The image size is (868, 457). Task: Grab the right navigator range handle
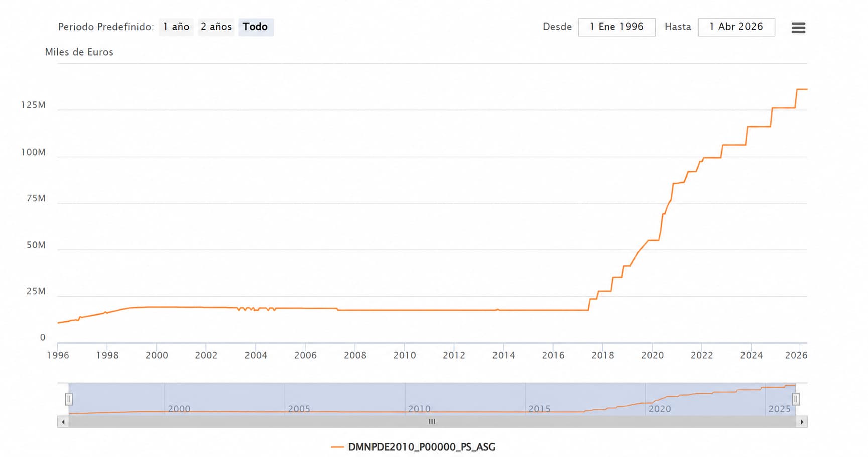[796, 399]
